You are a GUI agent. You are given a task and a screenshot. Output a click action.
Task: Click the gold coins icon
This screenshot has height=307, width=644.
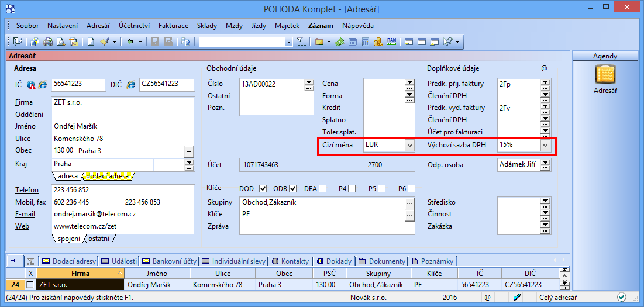[378, 42]
